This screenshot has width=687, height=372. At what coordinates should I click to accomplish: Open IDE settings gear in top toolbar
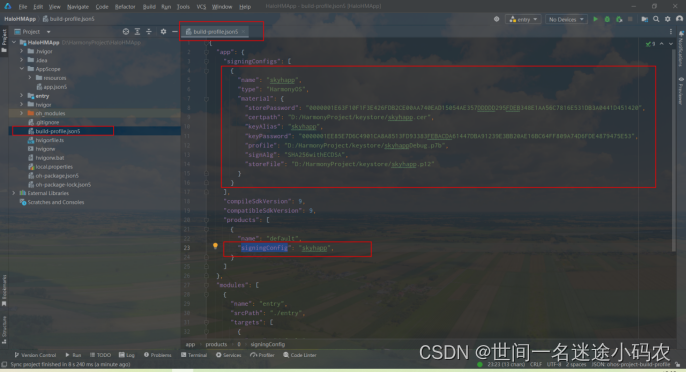667,19
